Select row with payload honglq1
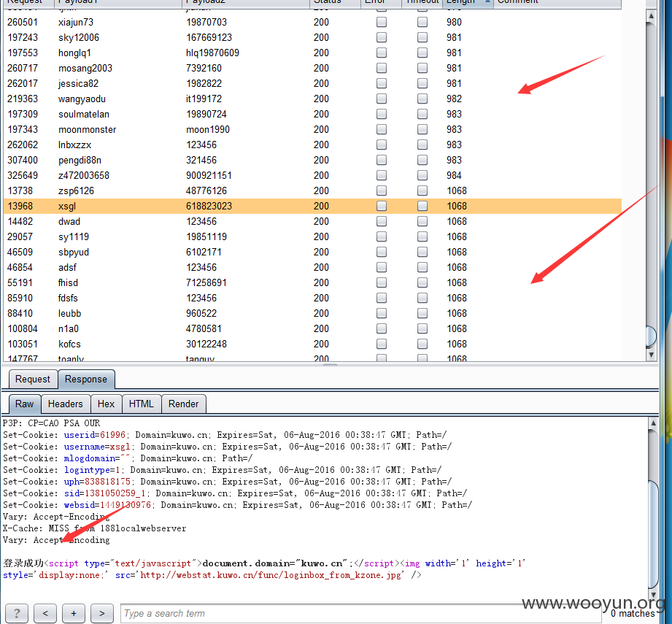The image size is (672, 624). 312,53
